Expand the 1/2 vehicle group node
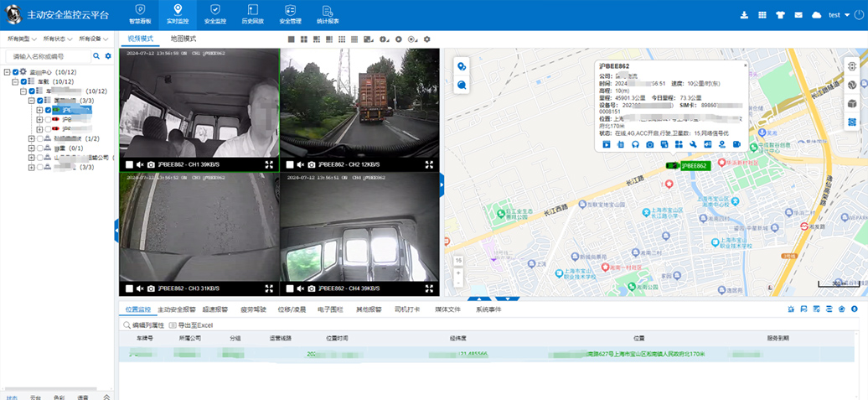 30,138
